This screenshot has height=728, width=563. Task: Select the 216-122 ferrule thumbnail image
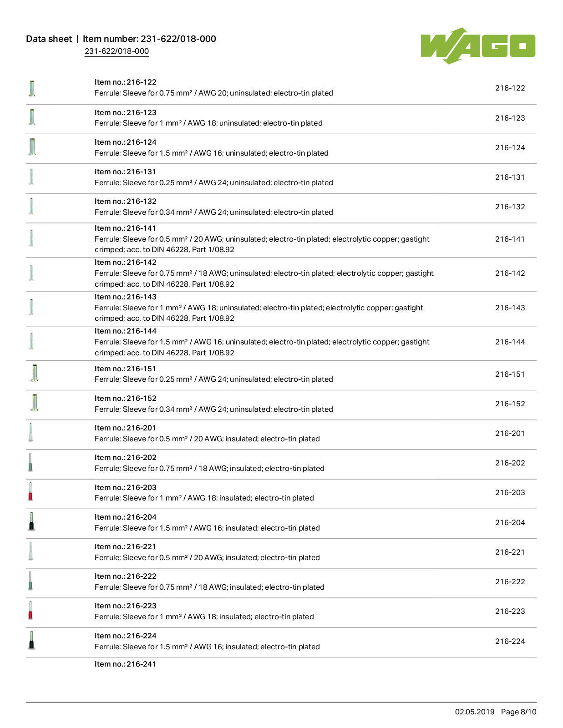pyautogui.click(x=32, y=88)
